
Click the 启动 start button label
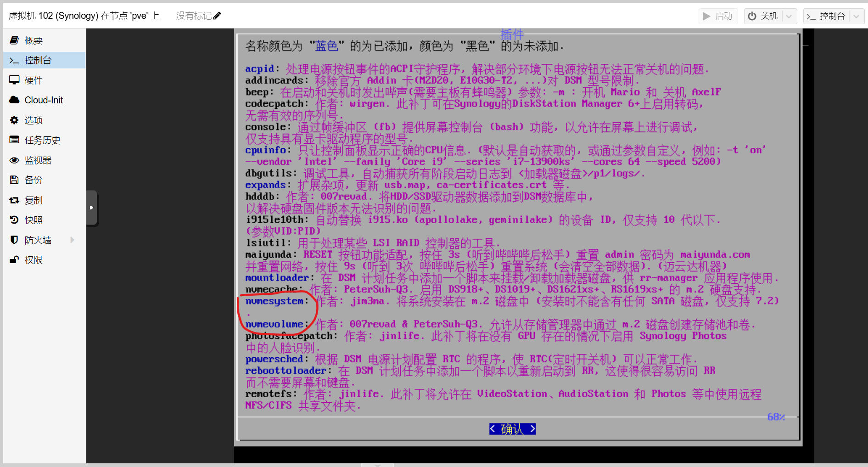click(724, 16)
